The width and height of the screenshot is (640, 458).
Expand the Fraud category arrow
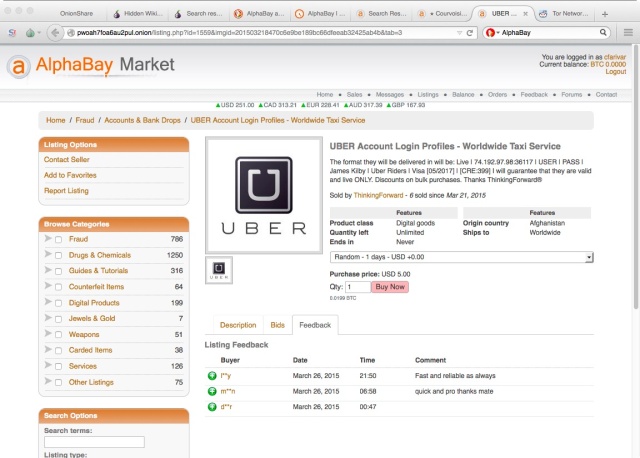click(x=48, y=238)
